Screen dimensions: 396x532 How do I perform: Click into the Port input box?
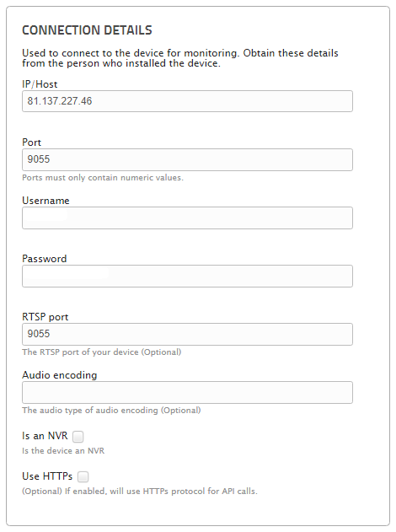click(x=187, y=159)
